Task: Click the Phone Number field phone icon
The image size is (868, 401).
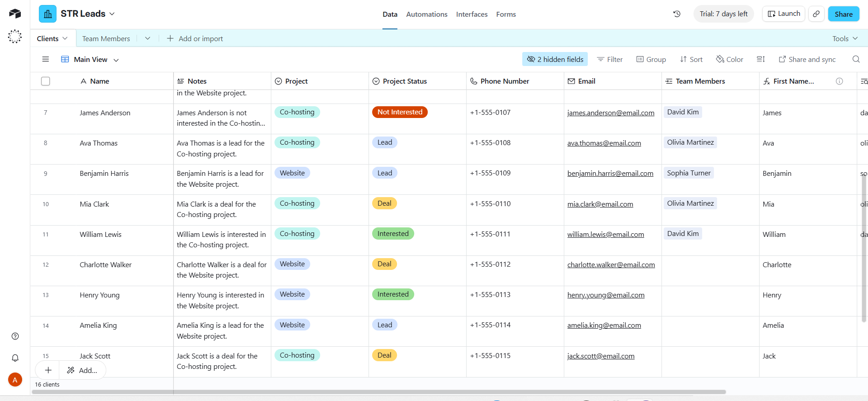Action: tap(474, 81)
